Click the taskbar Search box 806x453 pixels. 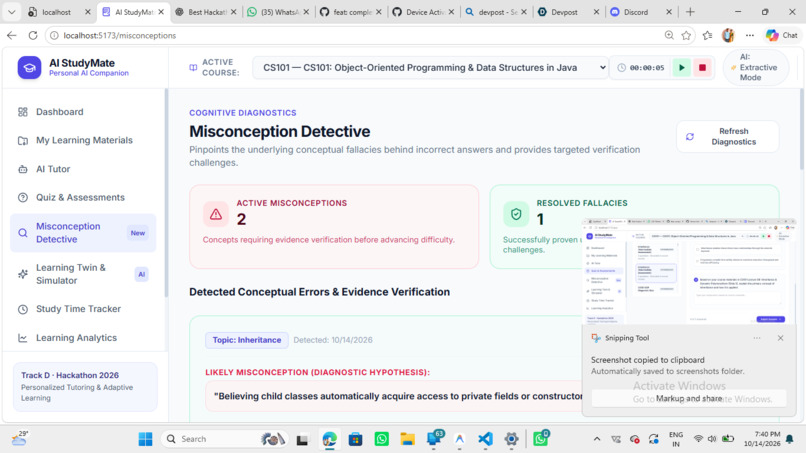pyautogui.click(x=224, y=439)
